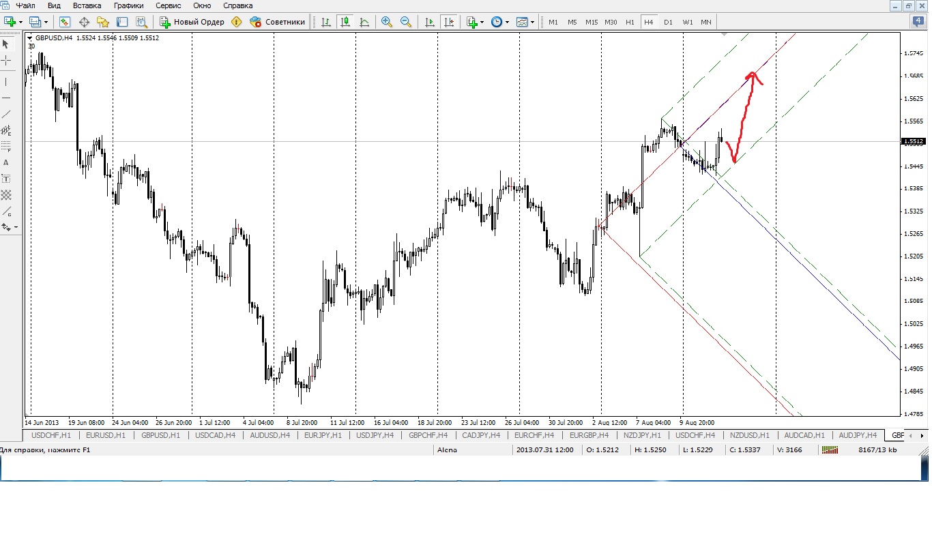Toggle the Советники auto-trading button
Image resolution: width=932 pixels, height=560 pixels.
click(x=278, y=22)
